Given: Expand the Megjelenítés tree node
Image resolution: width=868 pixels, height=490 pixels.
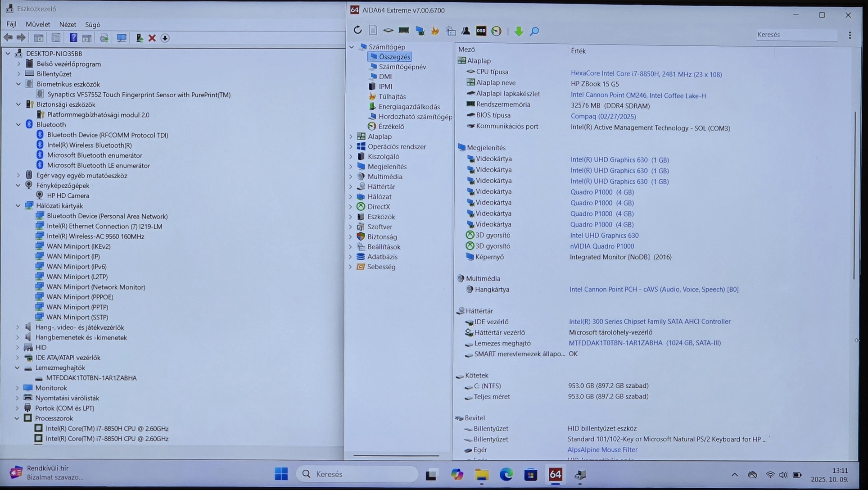Looking at the screenshot, I should (351, 167).
